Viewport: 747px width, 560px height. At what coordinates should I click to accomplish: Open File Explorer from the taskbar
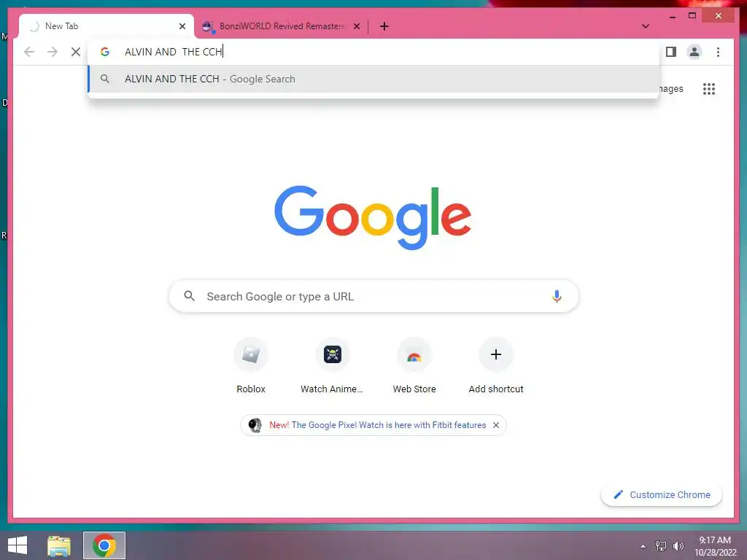(59, 545)
